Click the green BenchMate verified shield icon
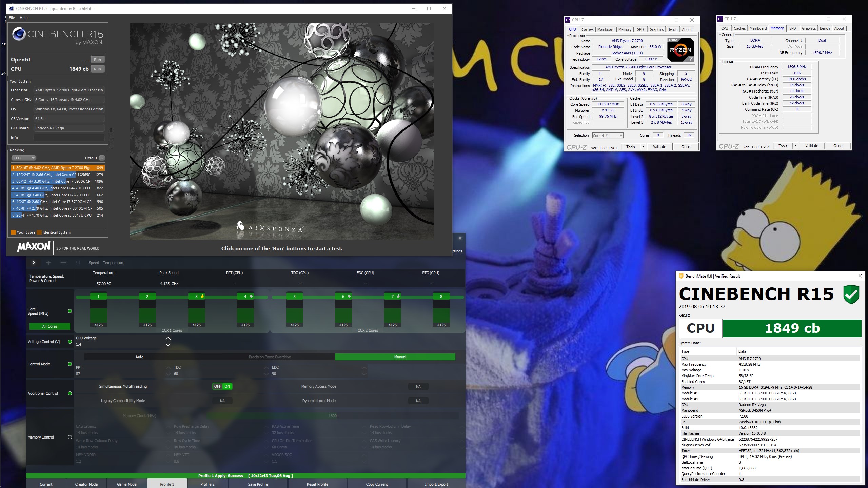The image size is (868, 488). tap(851, 294)
